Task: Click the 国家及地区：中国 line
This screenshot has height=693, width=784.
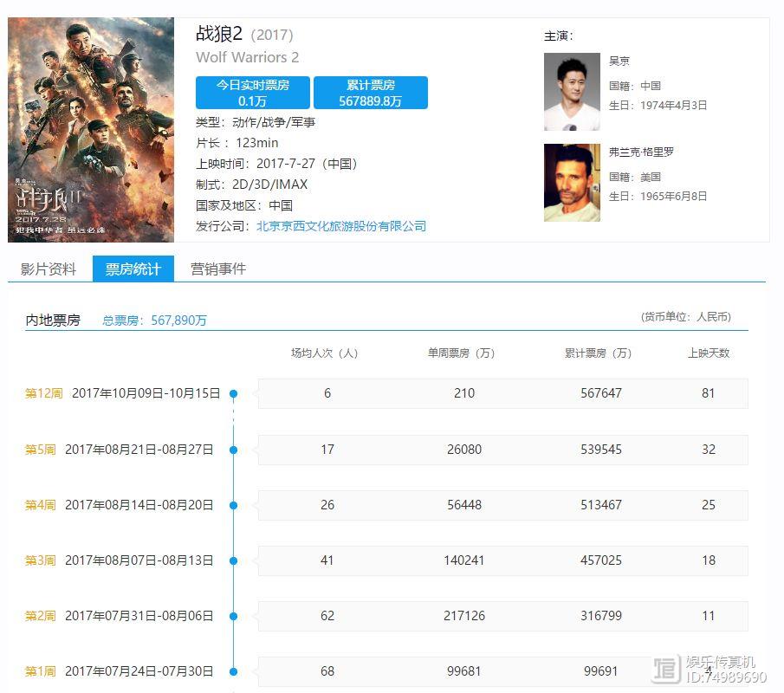Action: click(244, 205)
